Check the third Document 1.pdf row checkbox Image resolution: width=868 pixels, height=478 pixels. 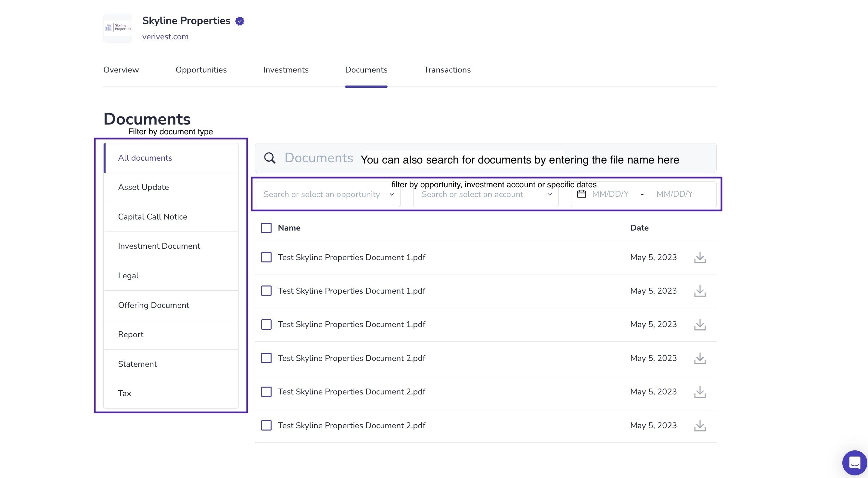266,325
